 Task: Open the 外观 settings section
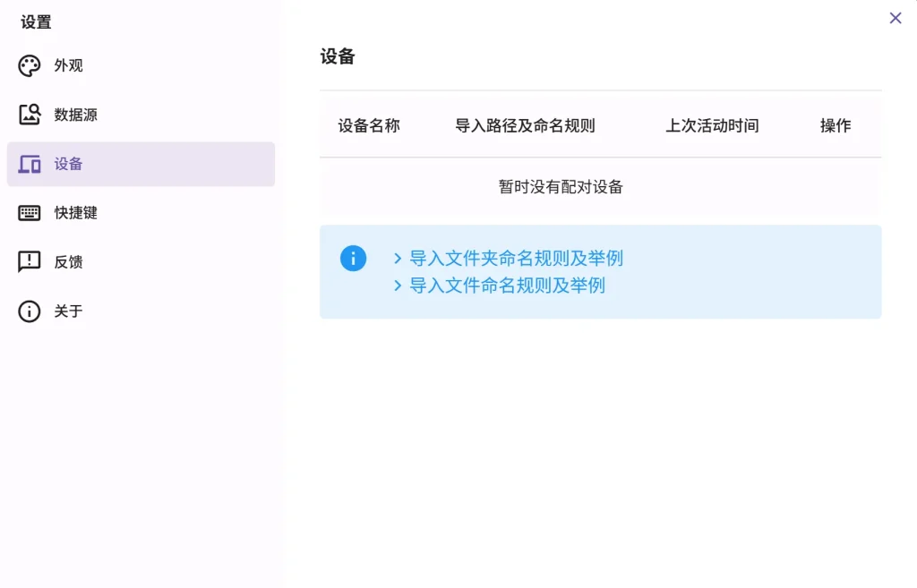(69, 66)
